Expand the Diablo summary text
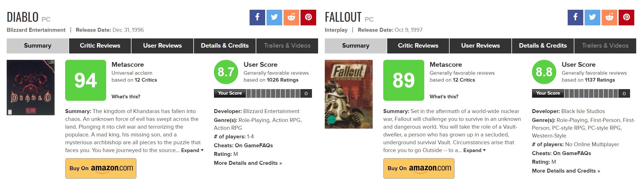The width and height of the screenshot is (644, 196). (192, 150)
